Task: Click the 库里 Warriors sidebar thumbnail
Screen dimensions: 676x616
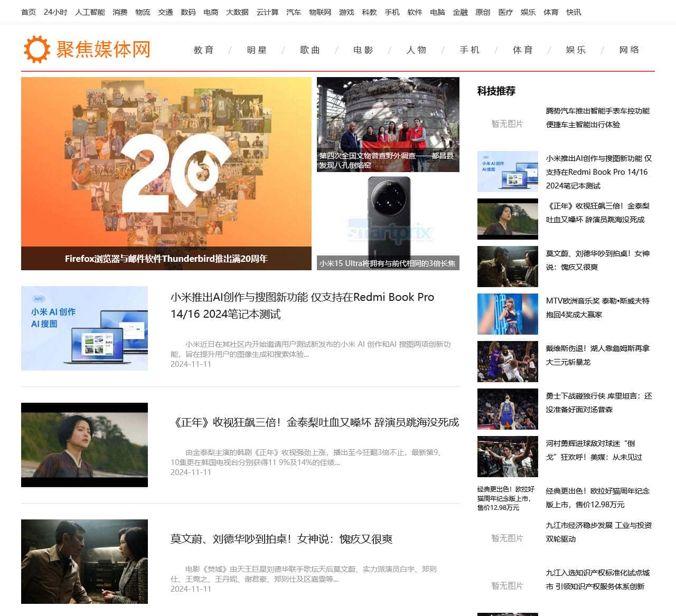Action: point(508,409)
